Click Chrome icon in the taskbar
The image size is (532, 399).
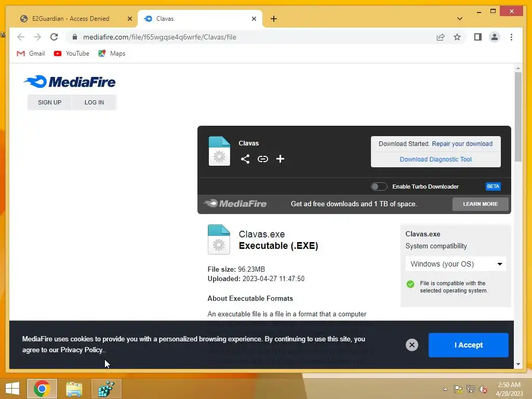[42, 389]
